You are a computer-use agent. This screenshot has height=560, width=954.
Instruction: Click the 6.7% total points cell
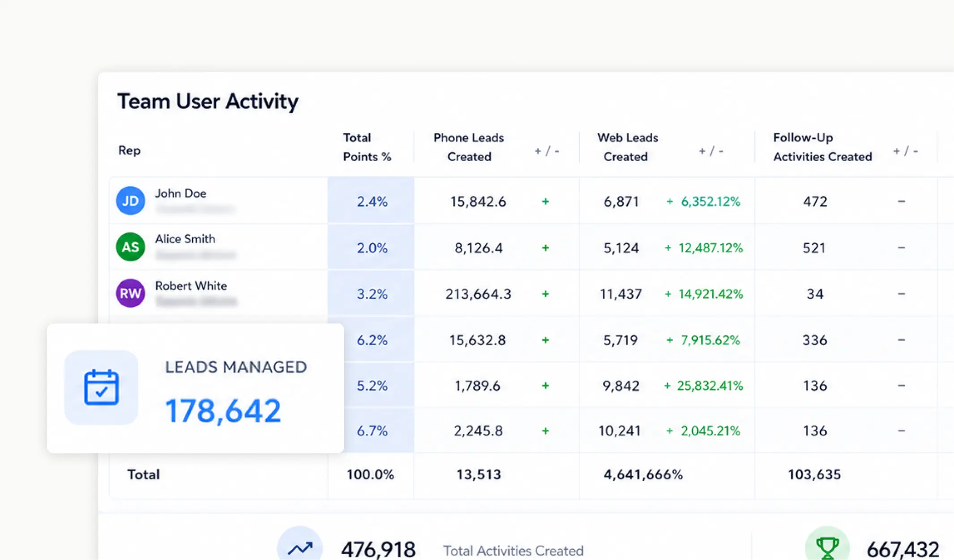pos(372,431)
